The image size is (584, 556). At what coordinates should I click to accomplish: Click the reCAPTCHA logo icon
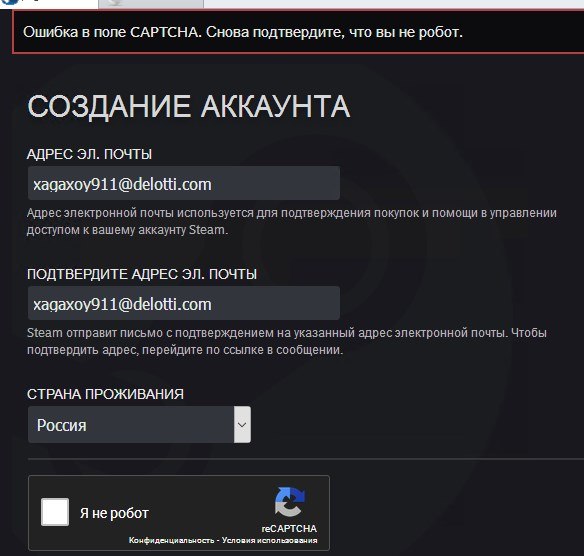[x=289, y=502]
